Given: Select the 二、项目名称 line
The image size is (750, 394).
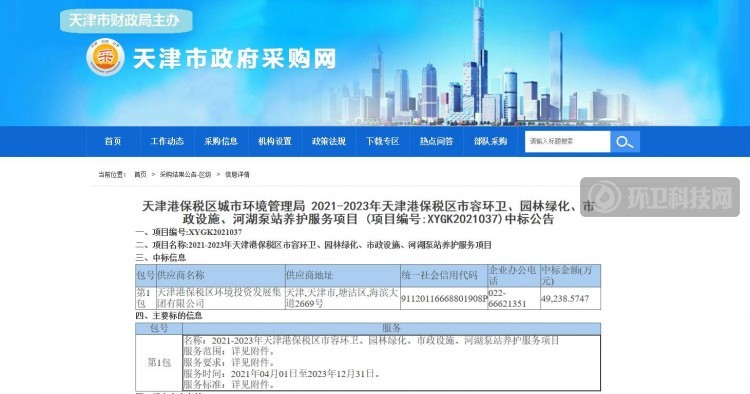Looking at the screenshot, I should 314,245.
